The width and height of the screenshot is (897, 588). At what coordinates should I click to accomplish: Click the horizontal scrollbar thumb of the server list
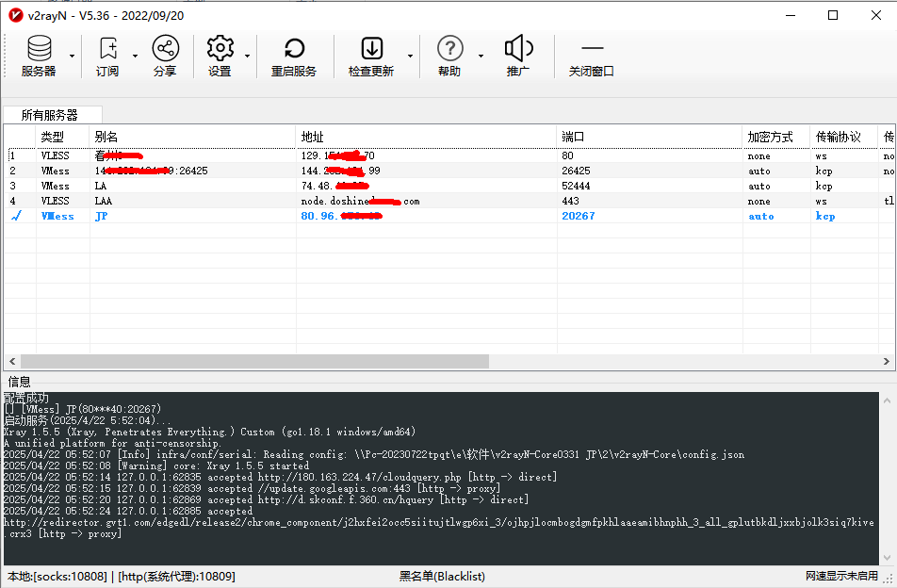point(254,362)
